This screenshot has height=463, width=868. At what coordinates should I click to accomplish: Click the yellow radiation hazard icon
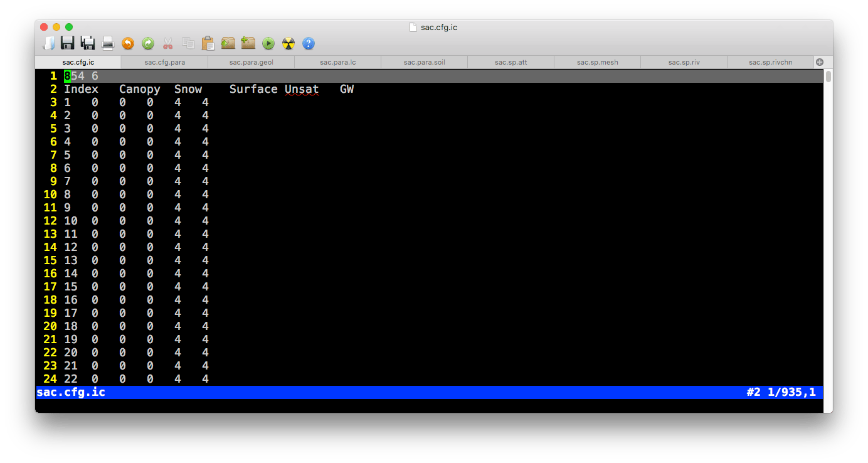pyautogui.click(x=288, y=43)
